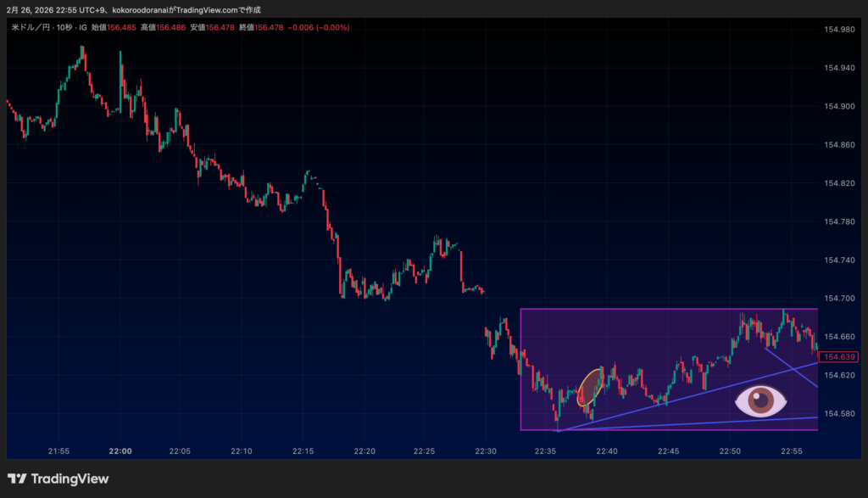Viewport: 868px width, 498px height.
Task: Click the eye emoji on the chart
Action: [760, 401]
